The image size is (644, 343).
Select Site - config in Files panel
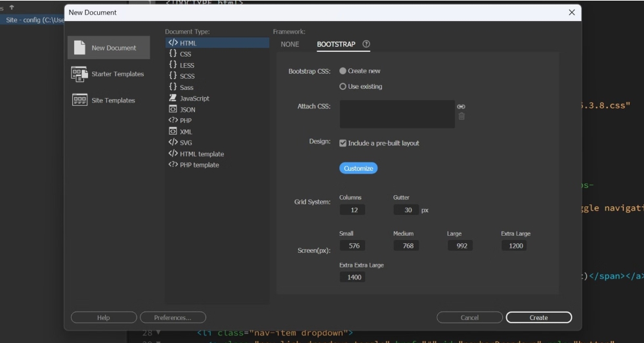pyautogui.click(x=32, y=20)
